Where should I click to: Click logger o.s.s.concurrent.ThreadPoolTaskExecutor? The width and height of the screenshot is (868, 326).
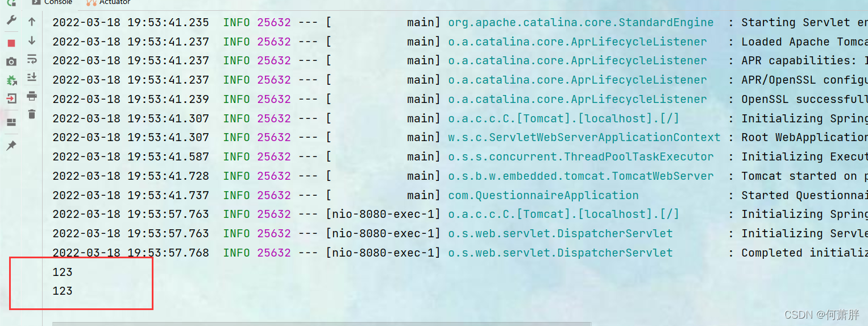click(580, 156)
